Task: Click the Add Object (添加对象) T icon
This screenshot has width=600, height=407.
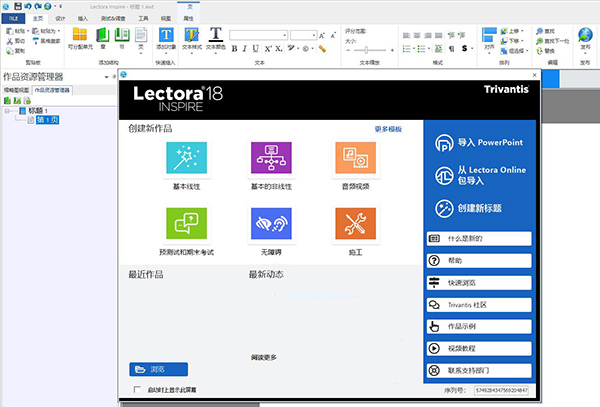Action: 166,35
